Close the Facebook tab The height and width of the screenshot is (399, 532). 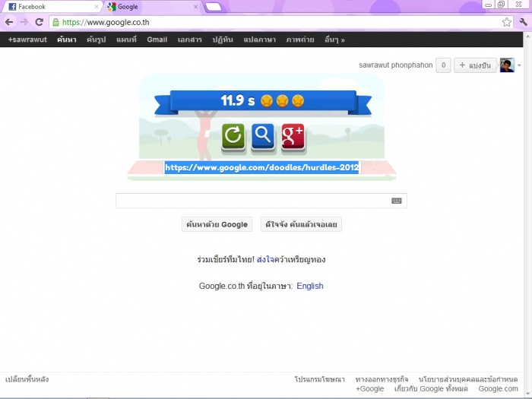[x=97, y=7]
